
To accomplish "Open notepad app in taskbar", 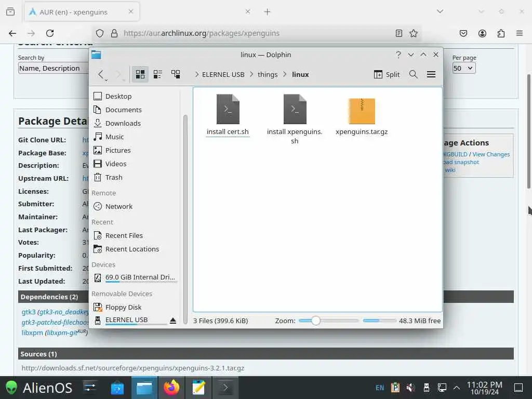I will coord(198,388).
